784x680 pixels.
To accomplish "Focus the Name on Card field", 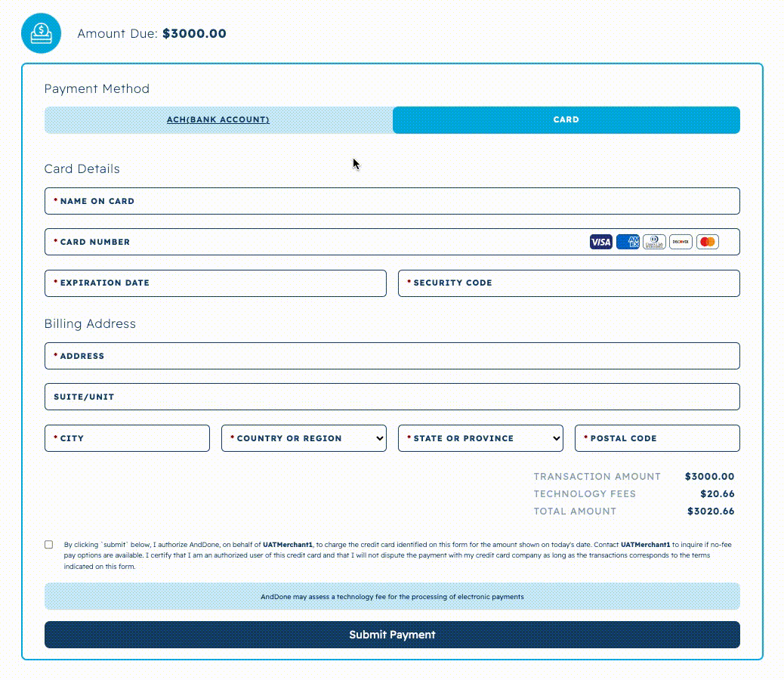I will click(x=392, y=201).
